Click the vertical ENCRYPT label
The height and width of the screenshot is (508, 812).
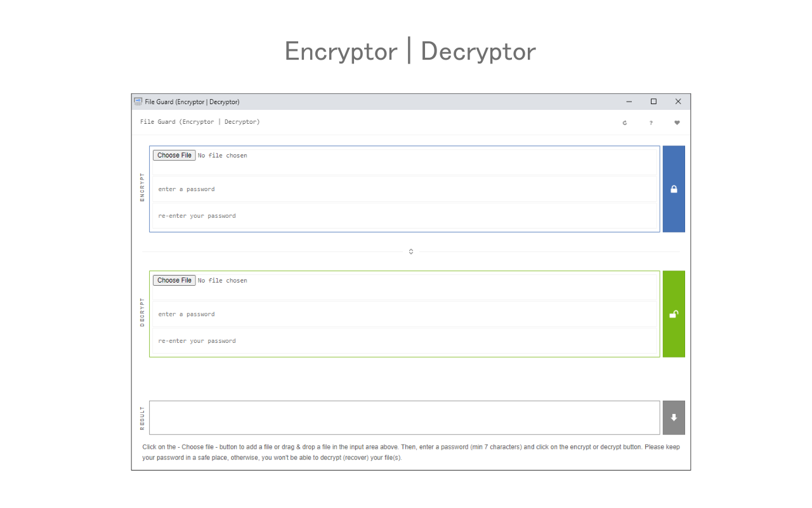142,188
